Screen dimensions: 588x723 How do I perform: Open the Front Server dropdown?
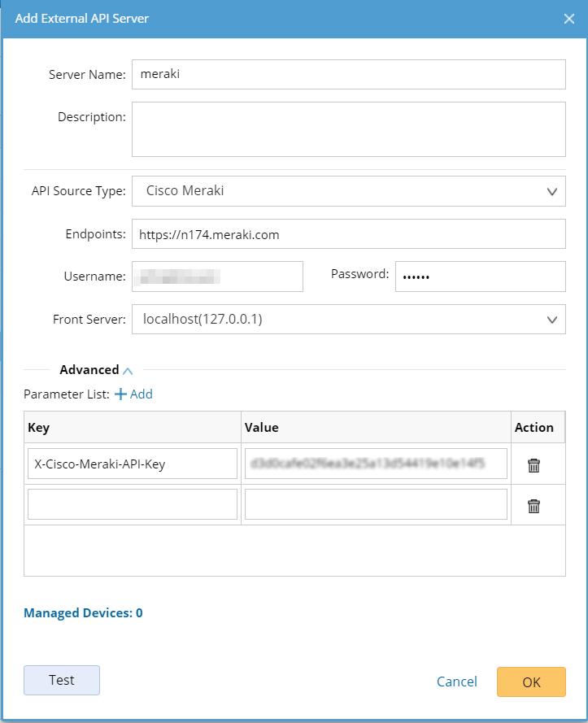tap(349, 319)
